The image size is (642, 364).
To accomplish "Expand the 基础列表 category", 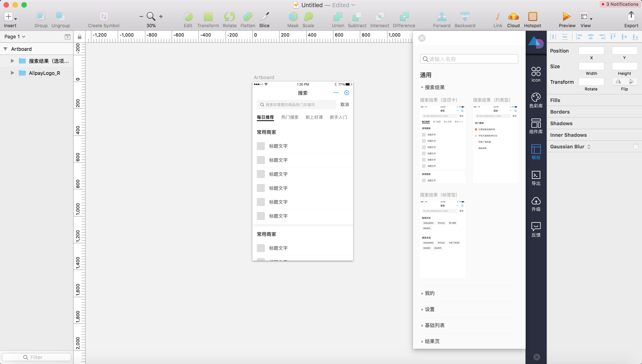I will (x=434, y=325).
